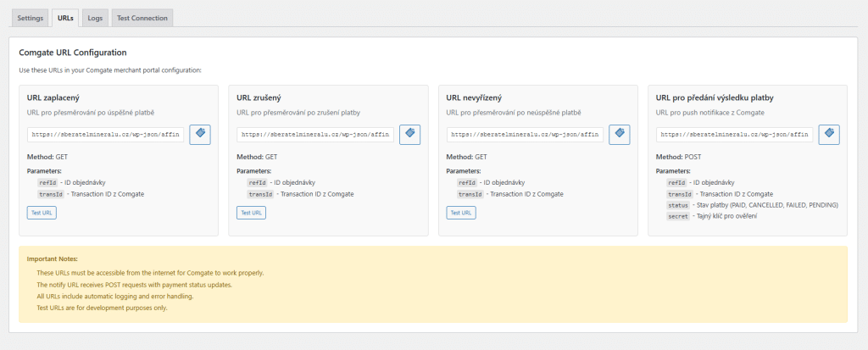Click Test URL under URL nevyřízený

coord(461,213)
